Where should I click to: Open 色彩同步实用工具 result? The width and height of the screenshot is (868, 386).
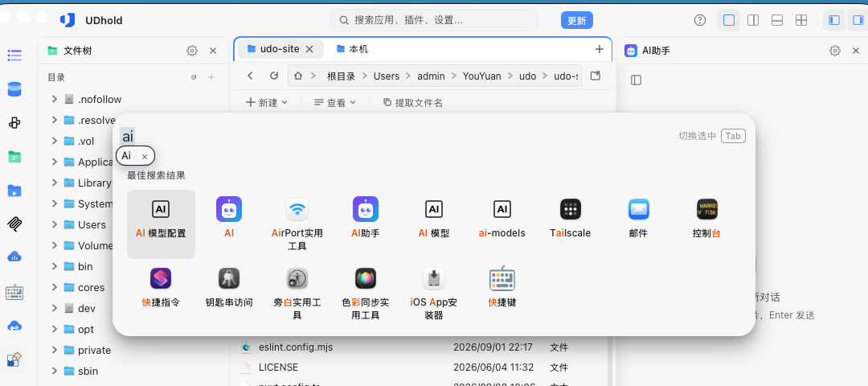click(366, 293)
